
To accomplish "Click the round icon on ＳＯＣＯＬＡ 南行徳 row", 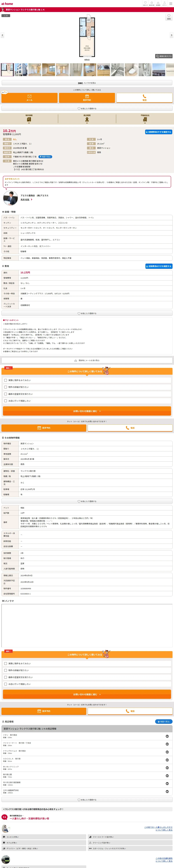I will tap(167, 760).
